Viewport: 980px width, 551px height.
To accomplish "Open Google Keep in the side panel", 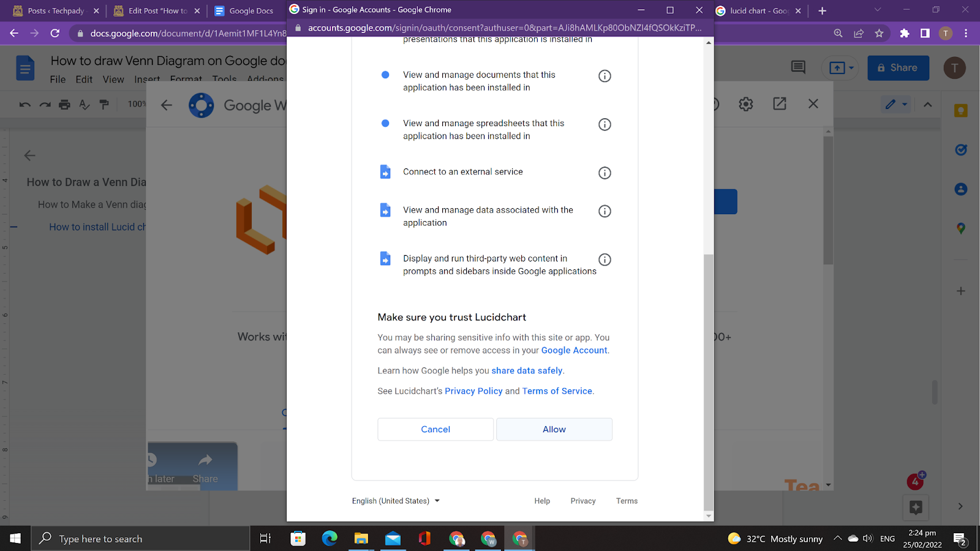I will click(x=961, y=111).
